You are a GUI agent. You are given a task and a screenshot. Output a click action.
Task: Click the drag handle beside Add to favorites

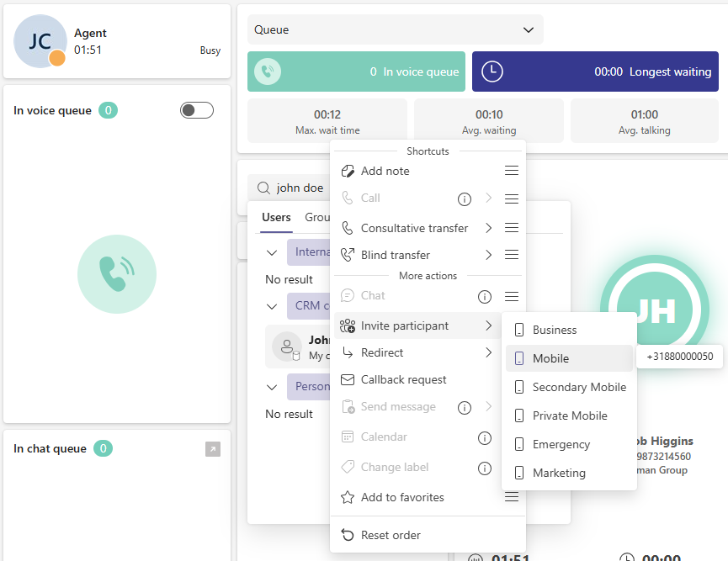(511, 497)
